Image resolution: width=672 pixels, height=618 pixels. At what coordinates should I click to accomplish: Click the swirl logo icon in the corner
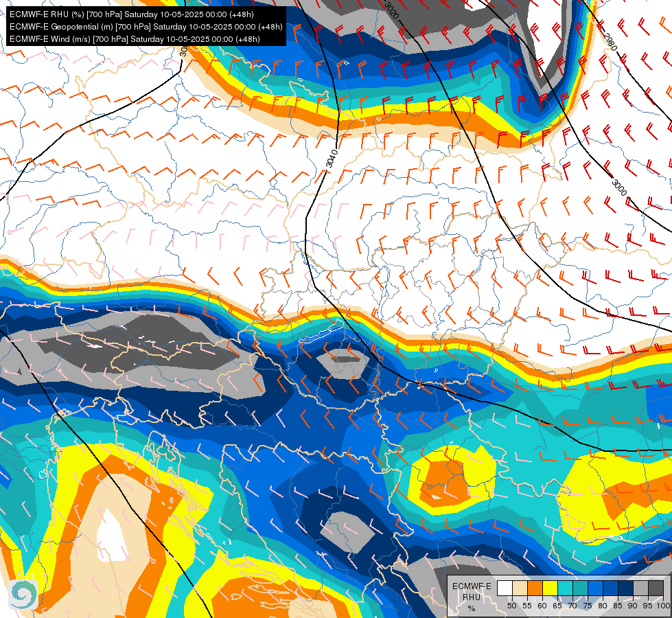coord(22,594)
